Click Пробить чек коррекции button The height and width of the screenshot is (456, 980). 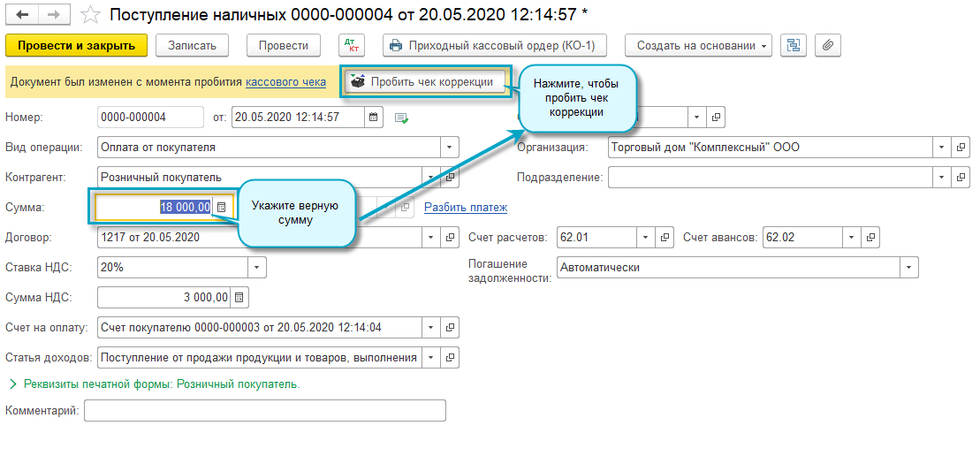click(426, 82)
